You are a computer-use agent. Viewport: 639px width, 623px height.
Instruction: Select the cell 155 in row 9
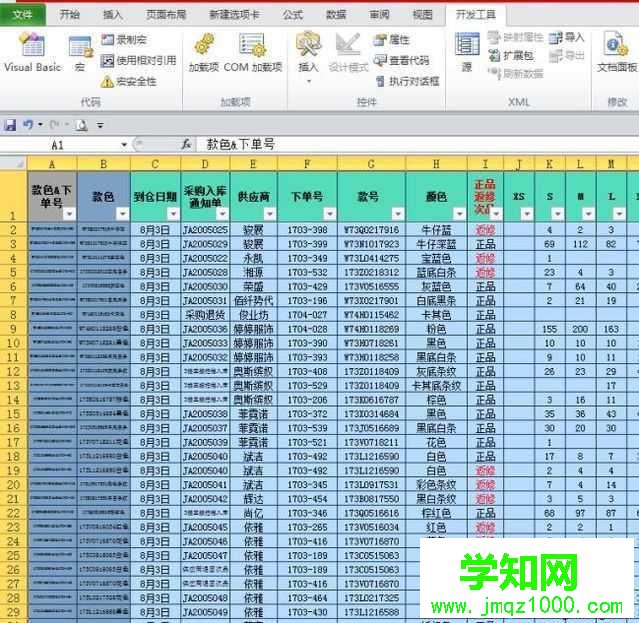(549, 329)
